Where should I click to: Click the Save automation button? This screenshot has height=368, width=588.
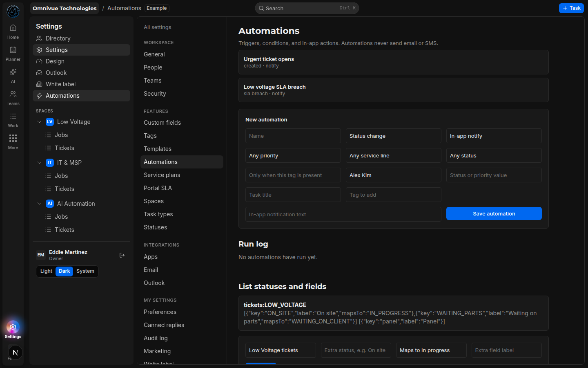[494, 213]
